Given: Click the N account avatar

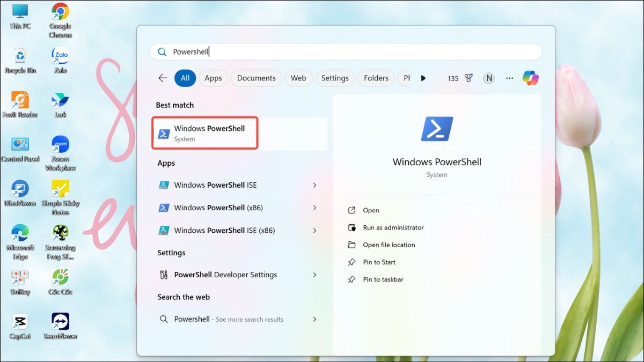Looking at the screenshot, I should click(488, 78).
